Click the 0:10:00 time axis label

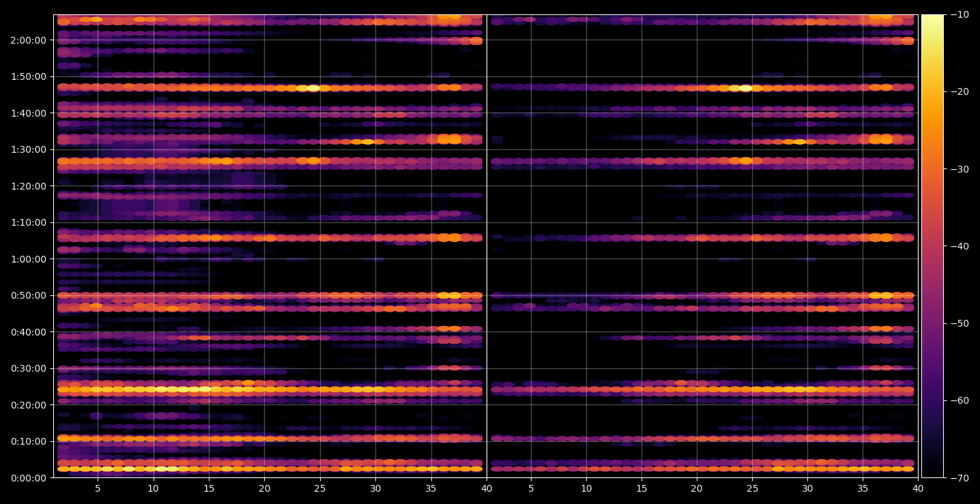coord(29,441)
